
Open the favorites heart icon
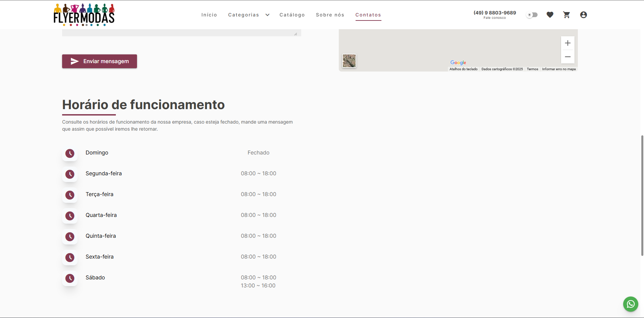click(550, 15)
